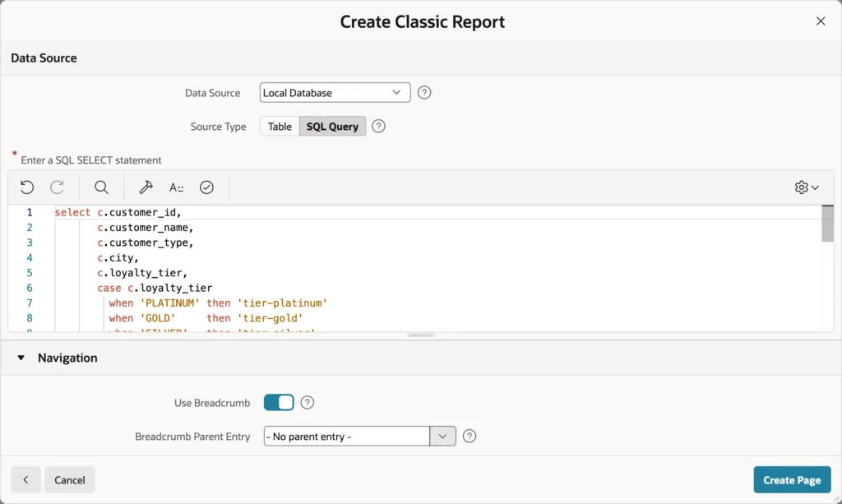Click the 'tier-platinum' string in code
This screenshot has height=504, width=842.
[x=283, y=303]
